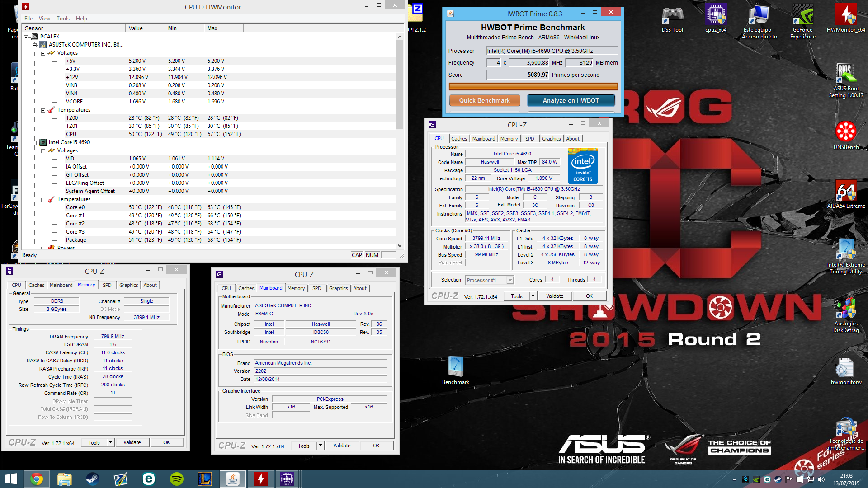The height and width of the screenshot is (488, 868).
Task: Open File Explorer from taskbar
Action: click(65, 479)
